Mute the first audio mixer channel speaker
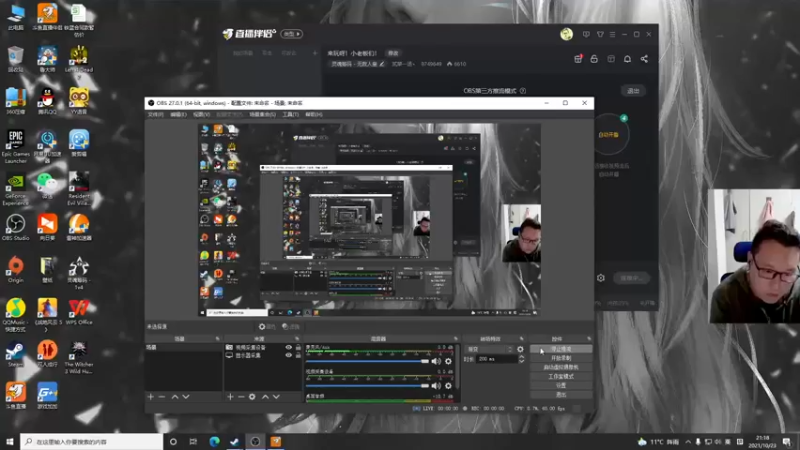 coord(436,361)
